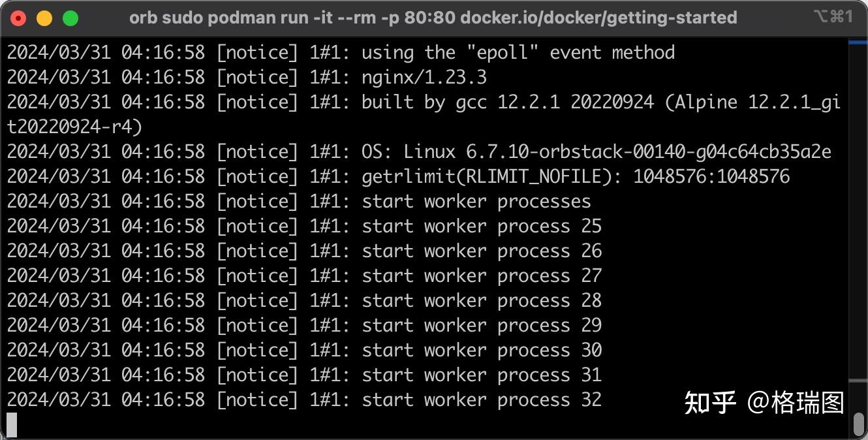This screenshot has height=440, width=868.
Task: Click the yellow minimize traffic-light button
Action: click(44, 17)
